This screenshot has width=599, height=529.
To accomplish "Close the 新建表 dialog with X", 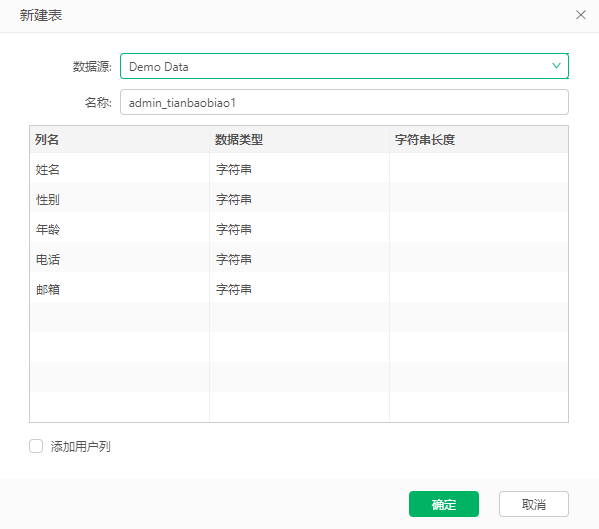I will [x=581, y=15].
